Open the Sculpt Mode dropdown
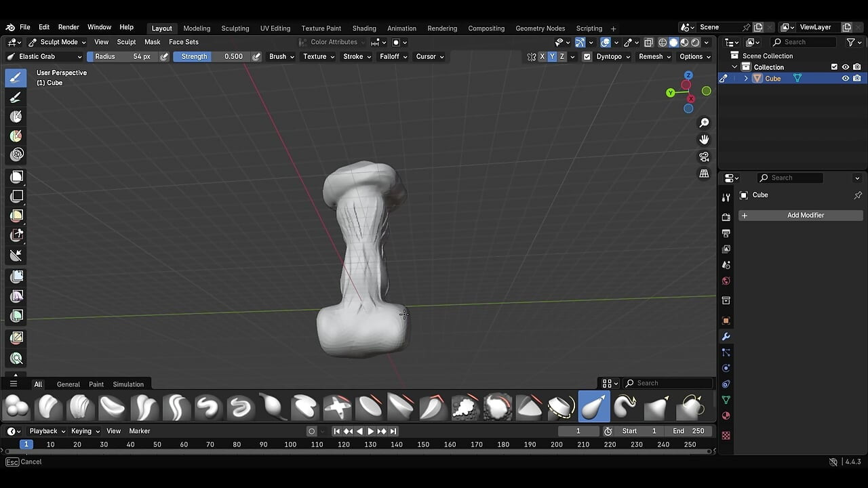 click(57, 42)
